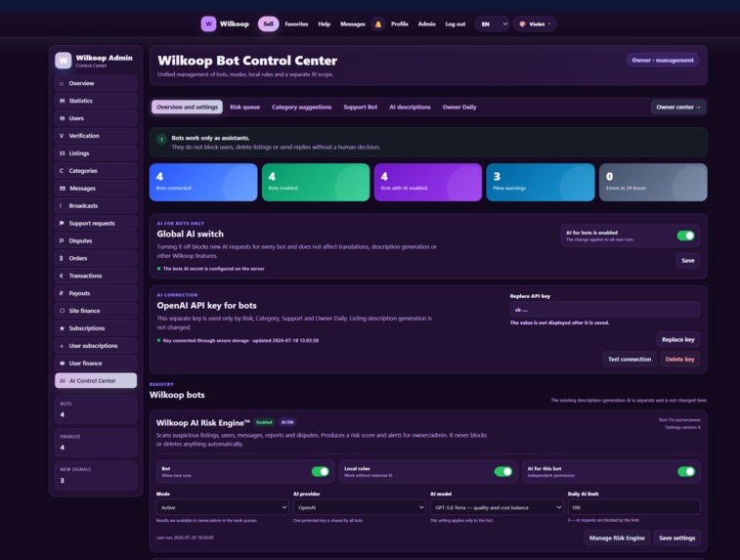Image resolution: width=740 pixels, height=560 pixels.
Task: Click the Verification sidebar icon
Action: [x=62, y=136]
